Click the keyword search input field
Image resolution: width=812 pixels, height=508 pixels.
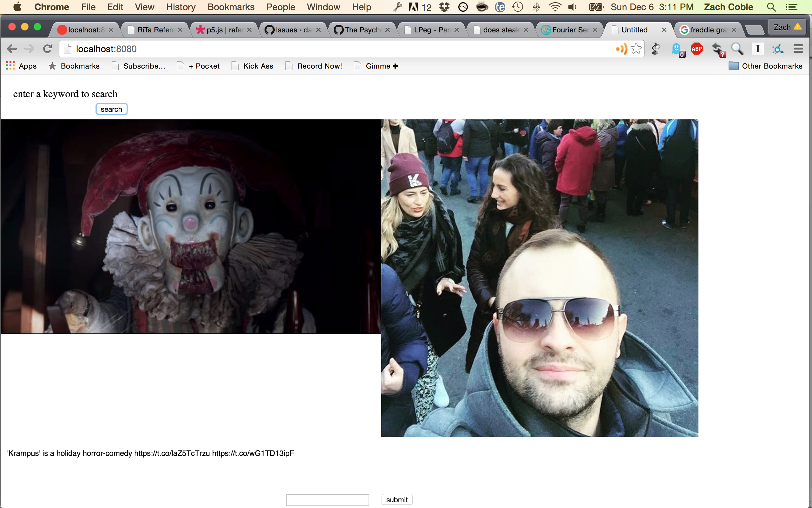pos(55,110)
